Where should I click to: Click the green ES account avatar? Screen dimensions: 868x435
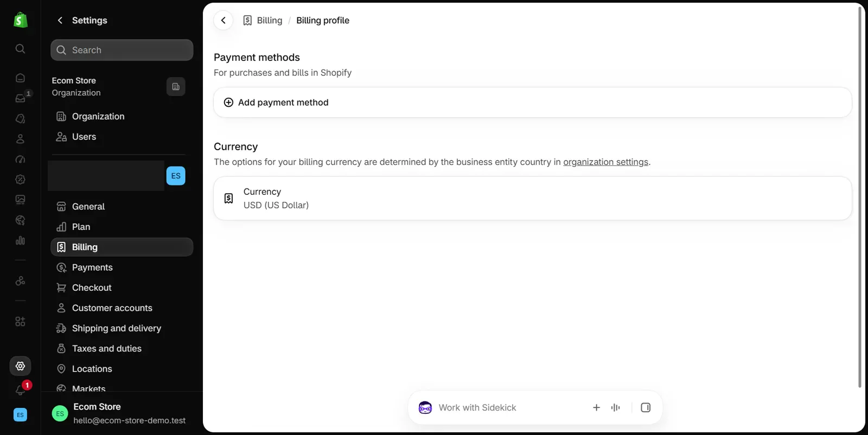point(60,413)
